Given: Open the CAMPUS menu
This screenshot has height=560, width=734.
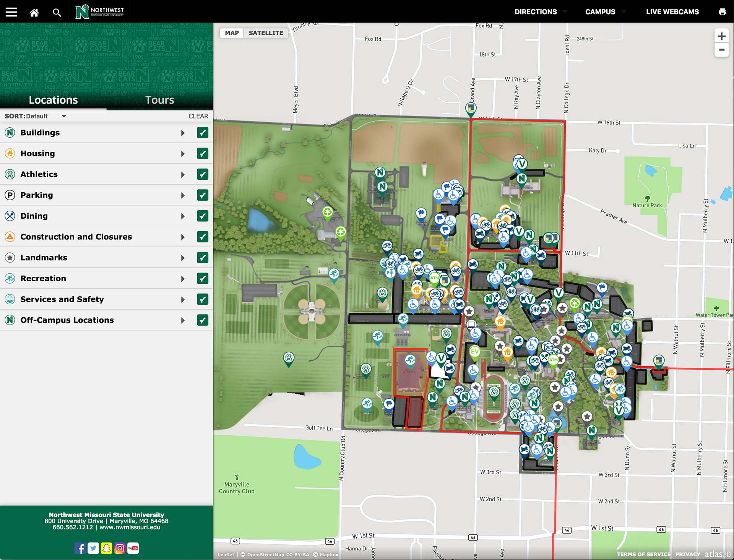Looking at the screenshot, I should 605,12.
